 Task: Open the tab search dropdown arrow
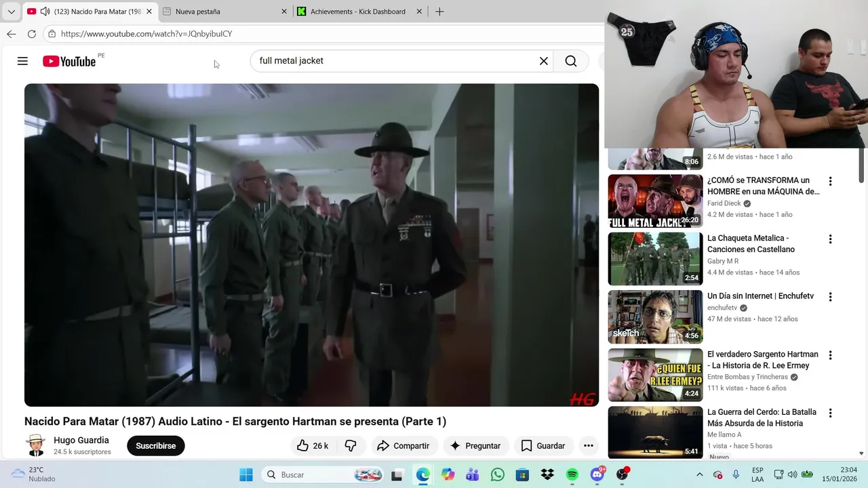point(11,12)
